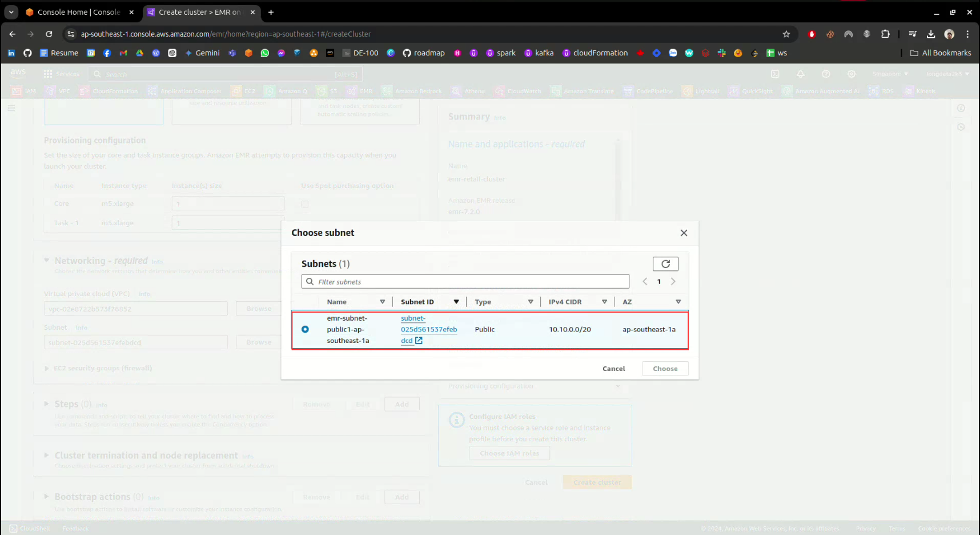Open subnet ID external link icon

[x=419, y=341]
